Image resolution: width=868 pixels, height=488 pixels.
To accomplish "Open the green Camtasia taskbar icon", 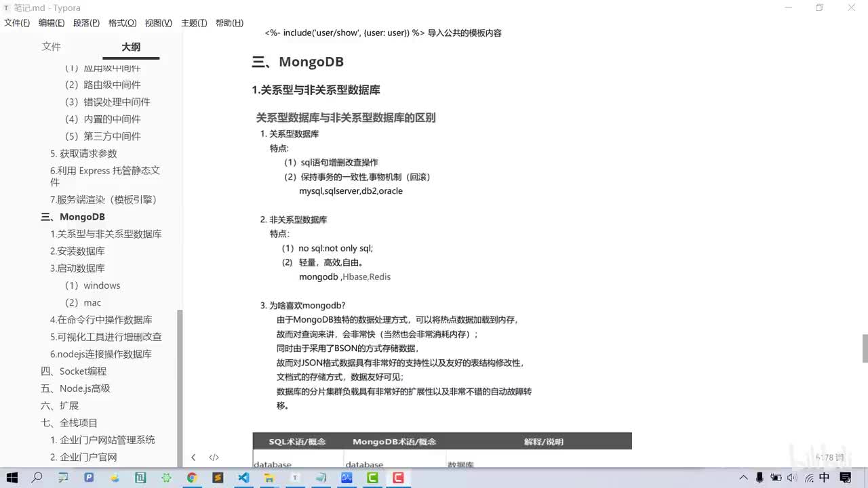I will pos(373,478).
